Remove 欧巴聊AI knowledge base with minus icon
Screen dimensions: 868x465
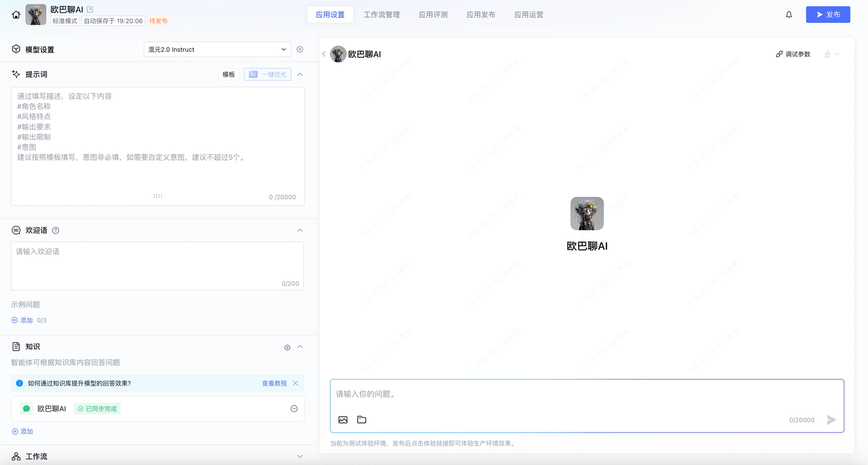point(294,408)
